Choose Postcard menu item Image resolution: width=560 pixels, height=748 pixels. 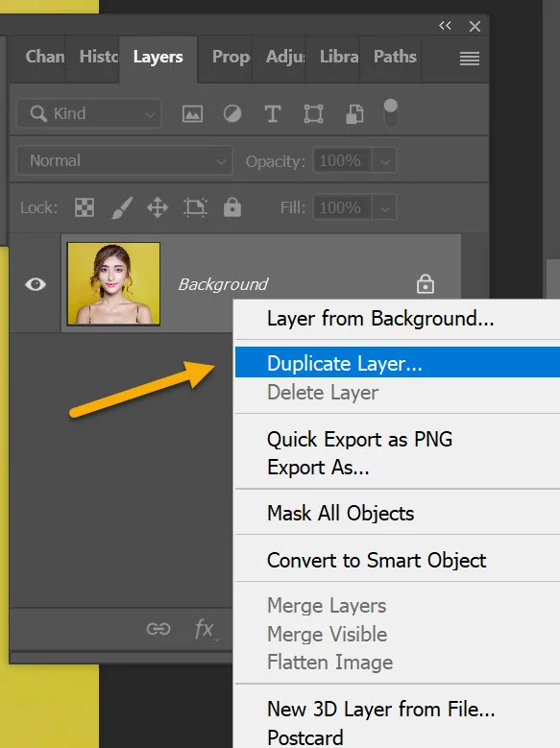coord(398,737)
